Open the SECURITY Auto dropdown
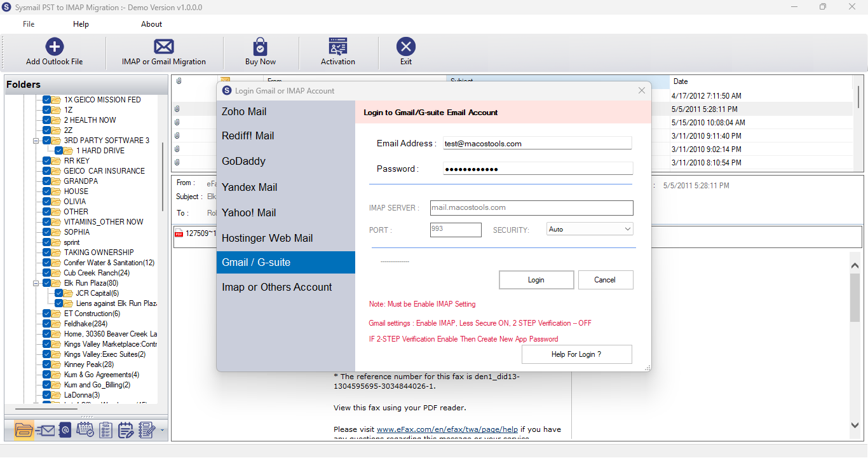This screenshot has height=458, width=868. pos(590,229)
